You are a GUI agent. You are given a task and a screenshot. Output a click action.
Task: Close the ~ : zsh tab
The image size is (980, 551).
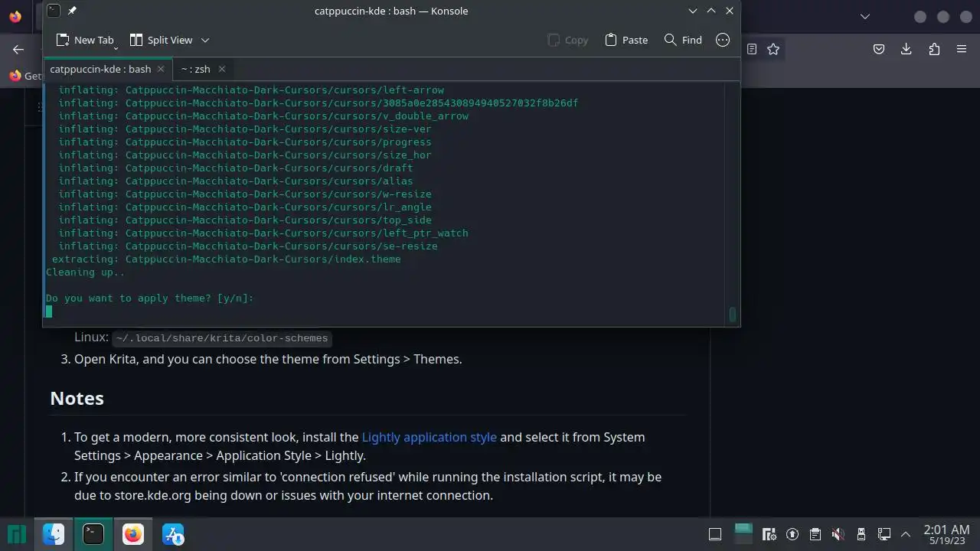coord(222,69)
